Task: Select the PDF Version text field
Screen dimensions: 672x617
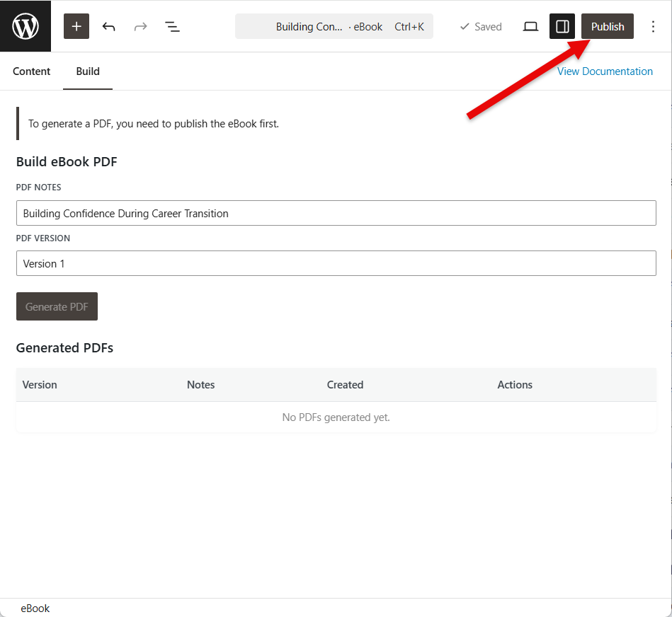Action: click(336, 263)
